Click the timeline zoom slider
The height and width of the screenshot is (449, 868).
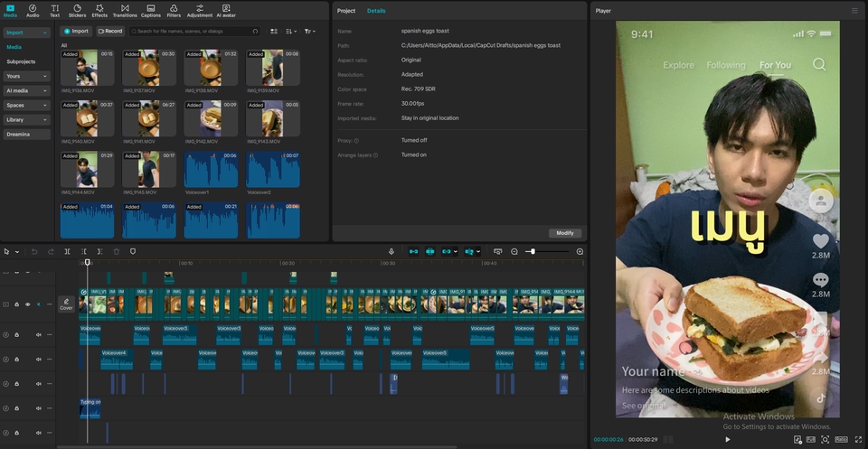[533, 251]
